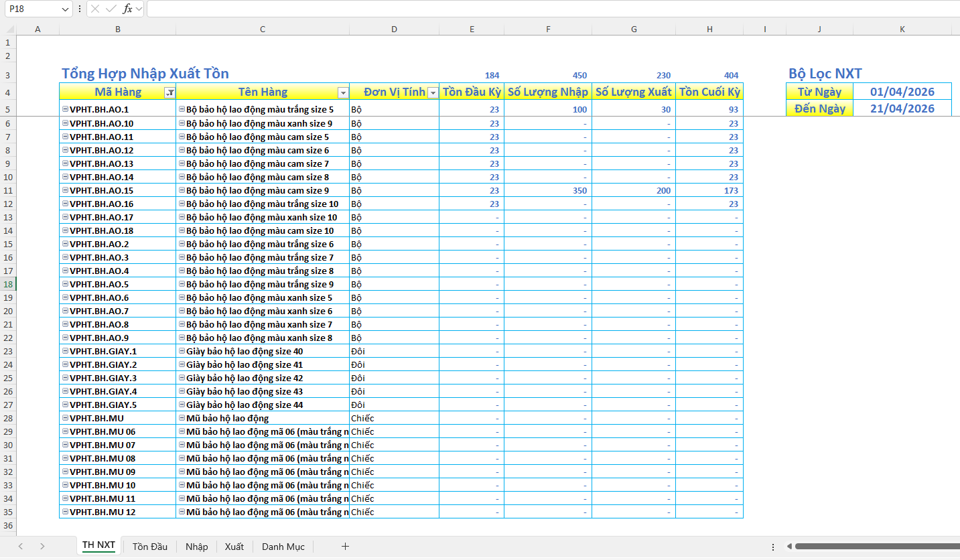Collapse the VPHT.BH.GIAY.1 pivot row

[65, 351]
